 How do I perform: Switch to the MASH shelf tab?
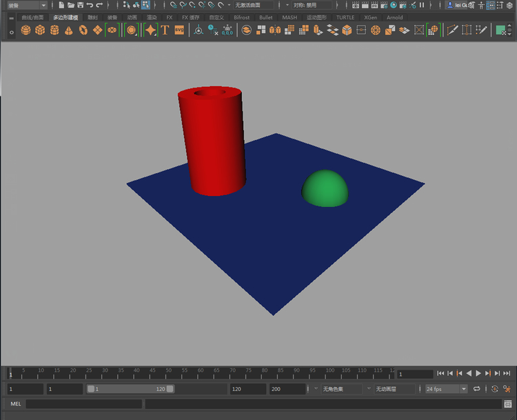tap(290, 17)
